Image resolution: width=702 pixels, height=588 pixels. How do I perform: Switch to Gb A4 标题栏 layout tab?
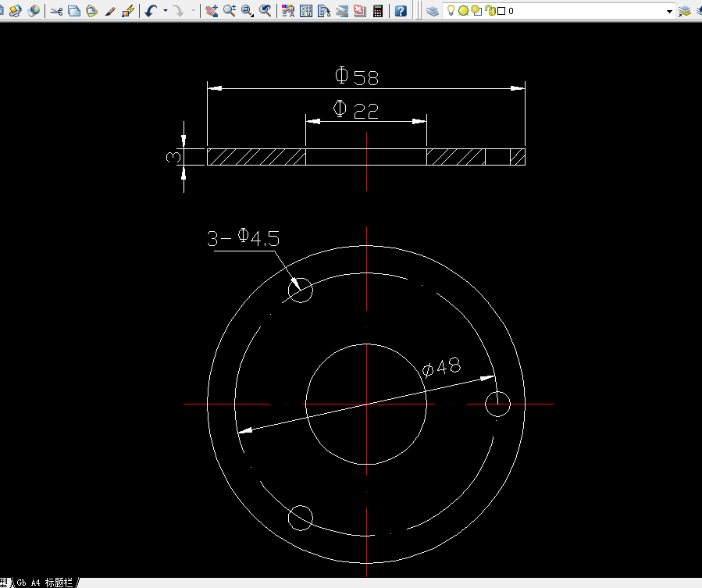click(45, 583)
